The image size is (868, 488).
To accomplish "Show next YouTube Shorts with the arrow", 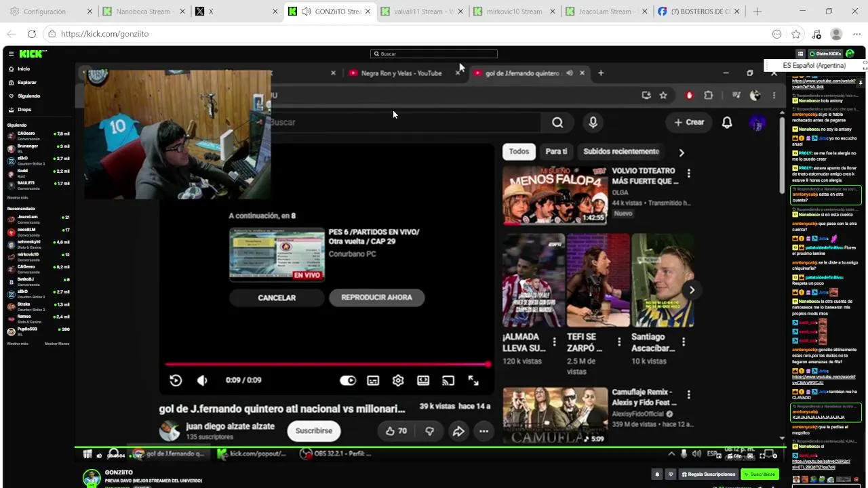I will (x=692, y=290).
